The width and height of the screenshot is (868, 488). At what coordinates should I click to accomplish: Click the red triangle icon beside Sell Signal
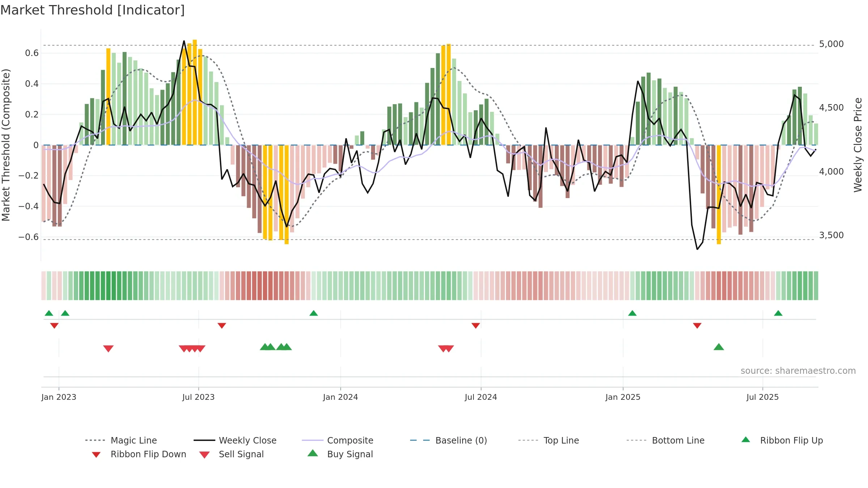point(204,455)
